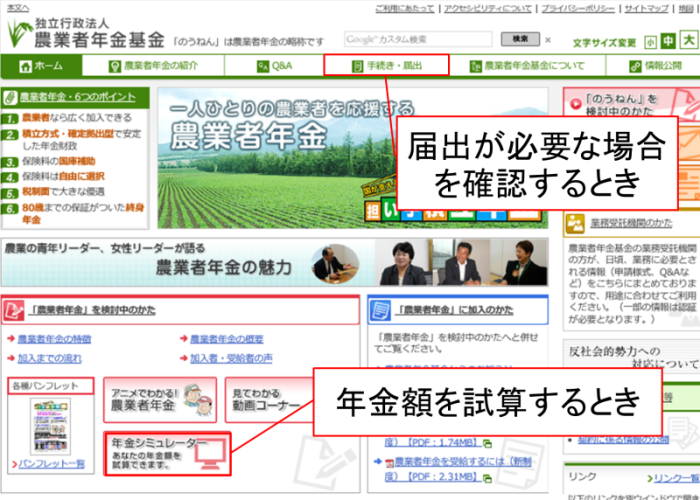The width and height of the screenshot is (700, 500).
Task: Clear search with the × icon
Action: (x=548, y=40)
